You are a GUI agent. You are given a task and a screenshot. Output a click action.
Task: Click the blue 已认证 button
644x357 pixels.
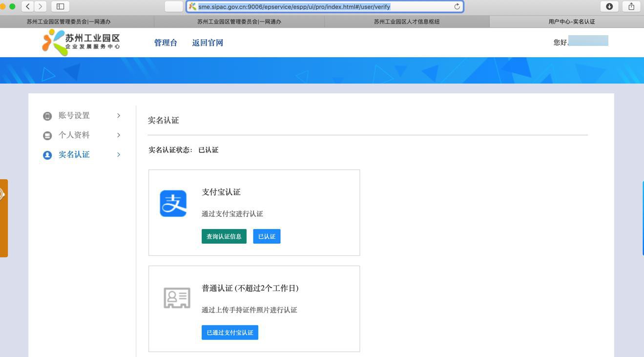coord(267,236)
